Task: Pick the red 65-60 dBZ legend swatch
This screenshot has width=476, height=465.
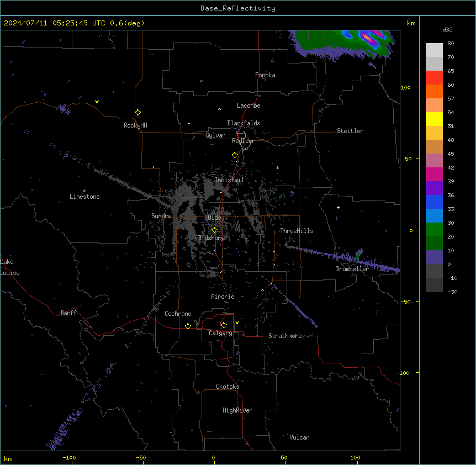Action: click(434, 77)
